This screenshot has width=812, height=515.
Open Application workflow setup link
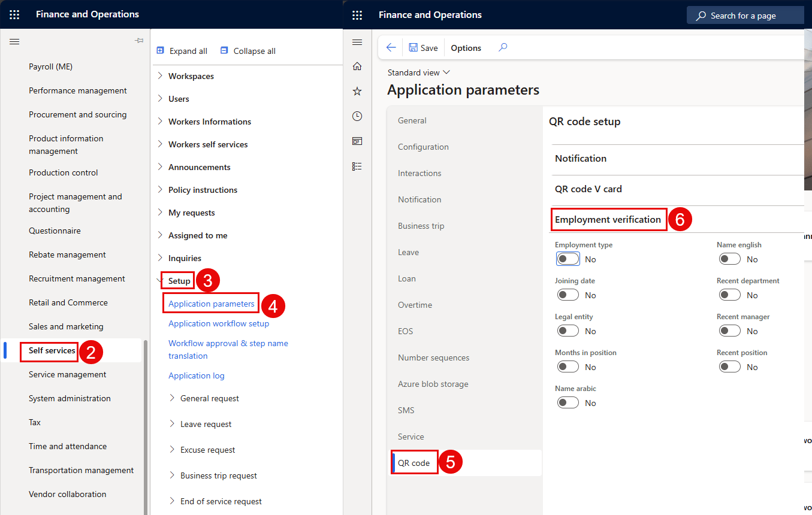coord(219,323)
